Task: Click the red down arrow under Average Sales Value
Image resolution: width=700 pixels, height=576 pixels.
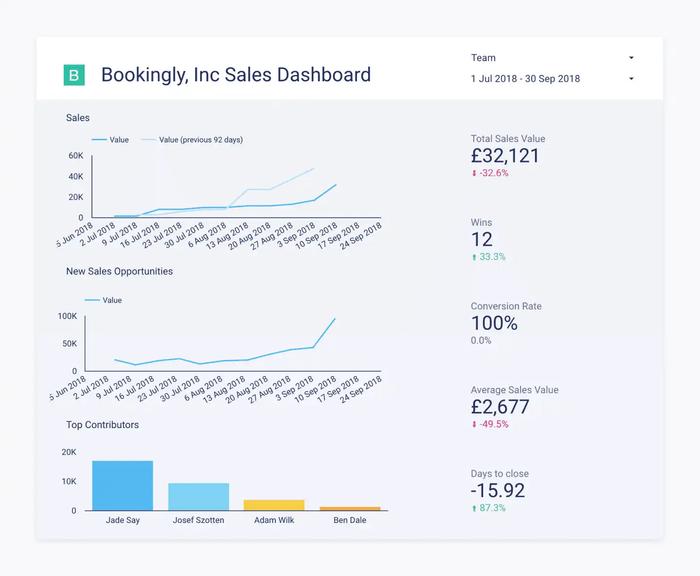Action: pos(475,424)
